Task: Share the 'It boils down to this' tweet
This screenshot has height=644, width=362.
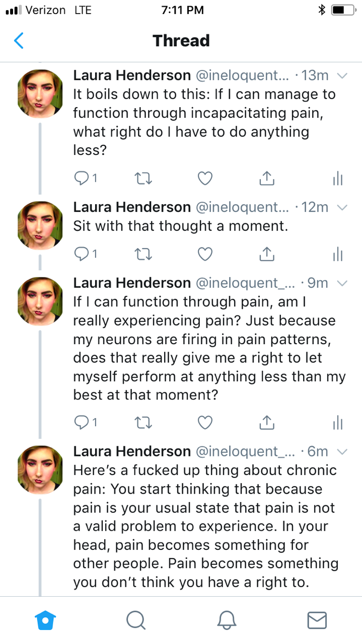Action: coord(266,178)
